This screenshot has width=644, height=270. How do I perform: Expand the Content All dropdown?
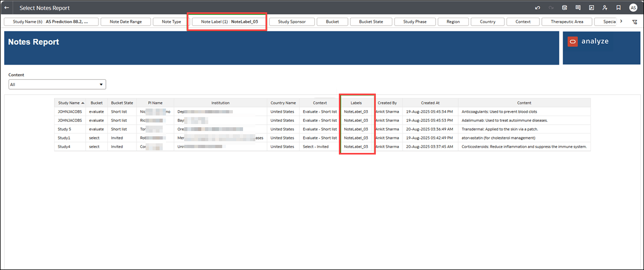coord(57,84)
